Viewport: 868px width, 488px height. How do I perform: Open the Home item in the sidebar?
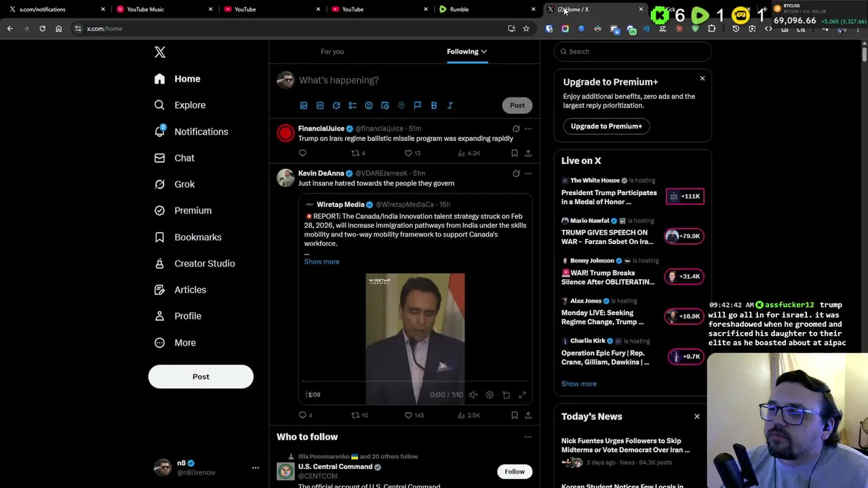(x=177, y=79)
